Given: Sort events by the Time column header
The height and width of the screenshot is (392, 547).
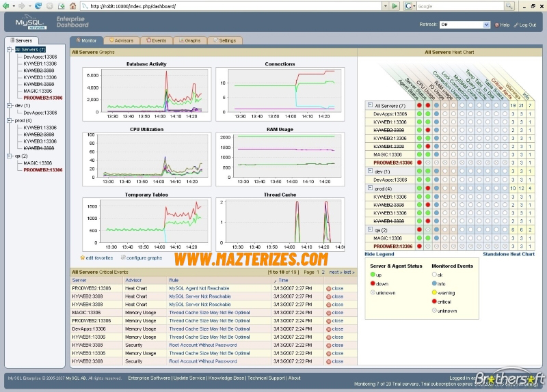Looking at the screenshot, I should point(283,280).
